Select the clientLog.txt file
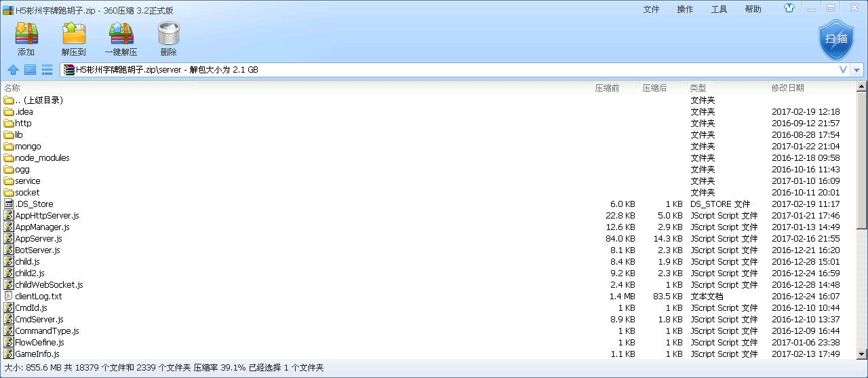 pos(38,297)
